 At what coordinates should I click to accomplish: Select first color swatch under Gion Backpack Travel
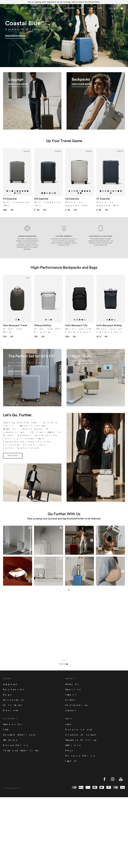point(16,319)
